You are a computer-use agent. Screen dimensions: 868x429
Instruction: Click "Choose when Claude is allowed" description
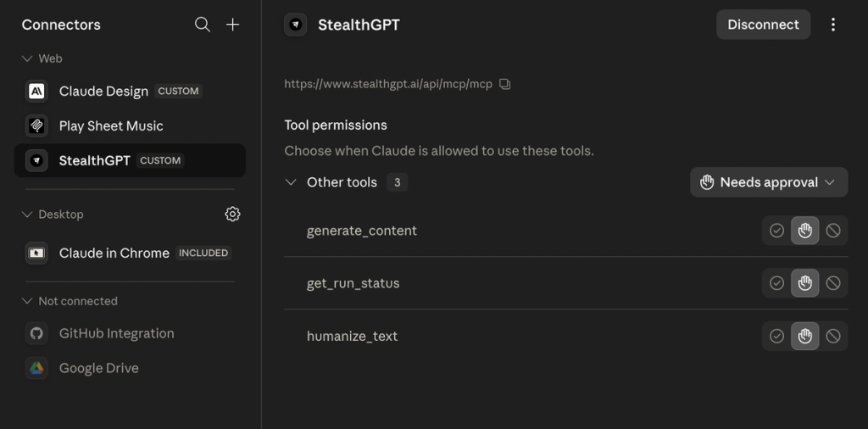click(439, 151)
